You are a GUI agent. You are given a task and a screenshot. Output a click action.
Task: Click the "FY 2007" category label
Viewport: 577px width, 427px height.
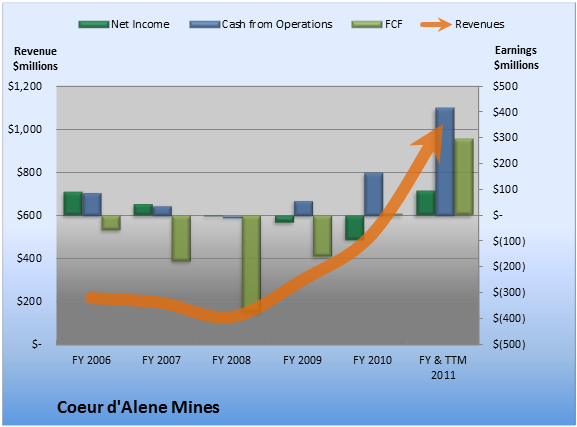click(162, 360)
